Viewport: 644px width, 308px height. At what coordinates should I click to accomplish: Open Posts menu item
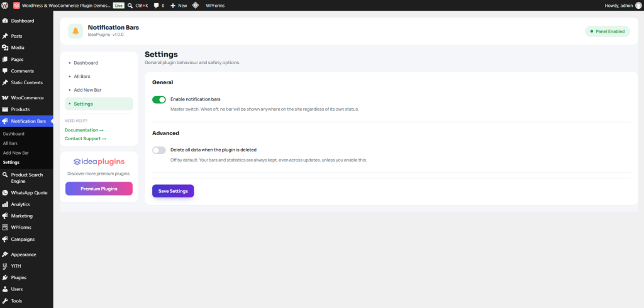coord(26,36)
